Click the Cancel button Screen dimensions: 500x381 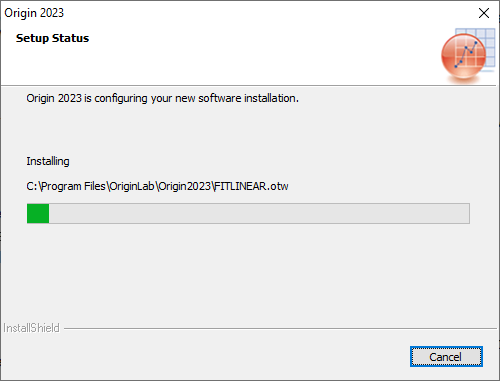pos(446,357)
